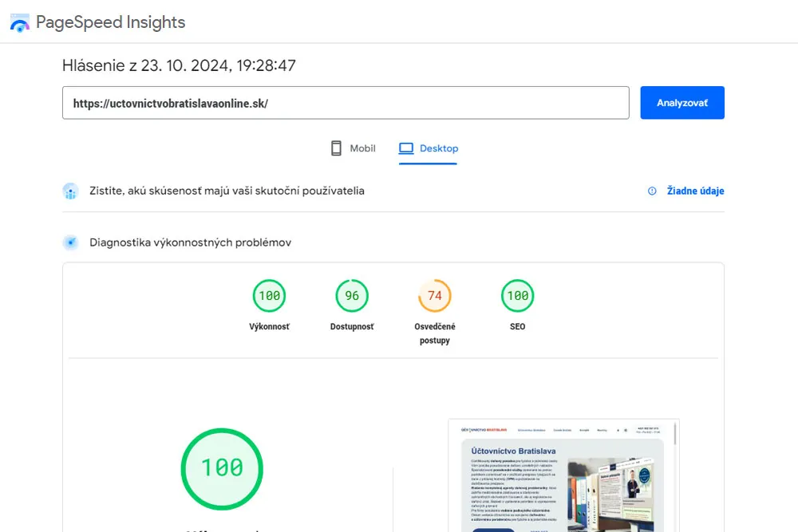This screenshot has height=532, width=798.
Task: Click the SEO label text
Action: tap(518, 326)
